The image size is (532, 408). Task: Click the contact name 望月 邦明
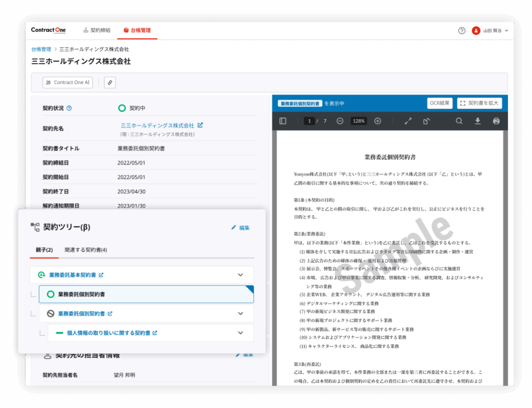point(125,375)
